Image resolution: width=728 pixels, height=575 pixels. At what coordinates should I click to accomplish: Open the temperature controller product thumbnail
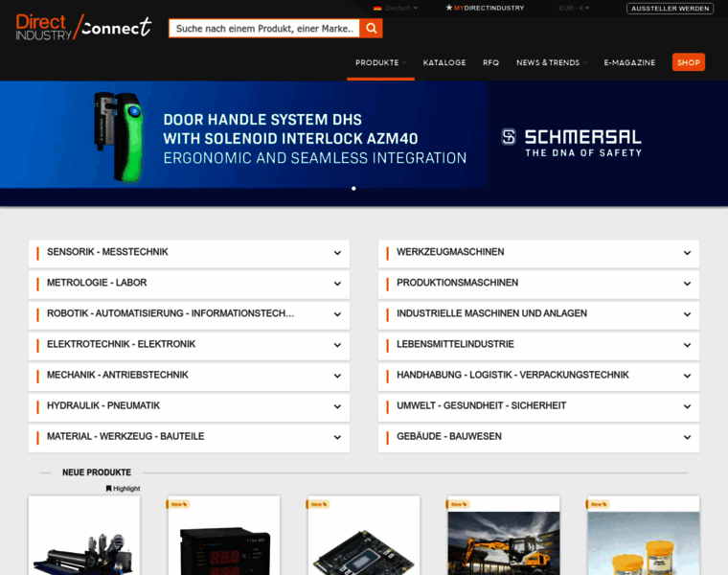click(x=224, y=536)
